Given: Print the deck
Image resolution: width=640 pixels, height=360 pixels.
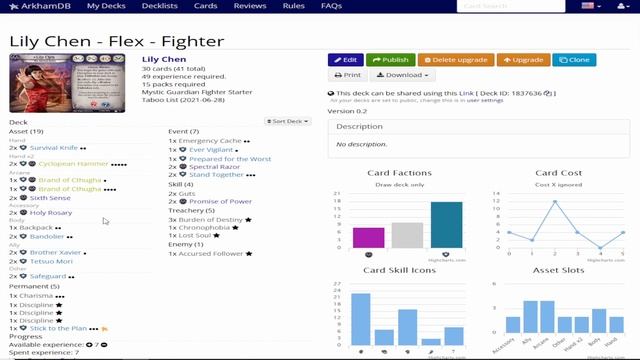Looking at the screenshot, I should (347, 75).
